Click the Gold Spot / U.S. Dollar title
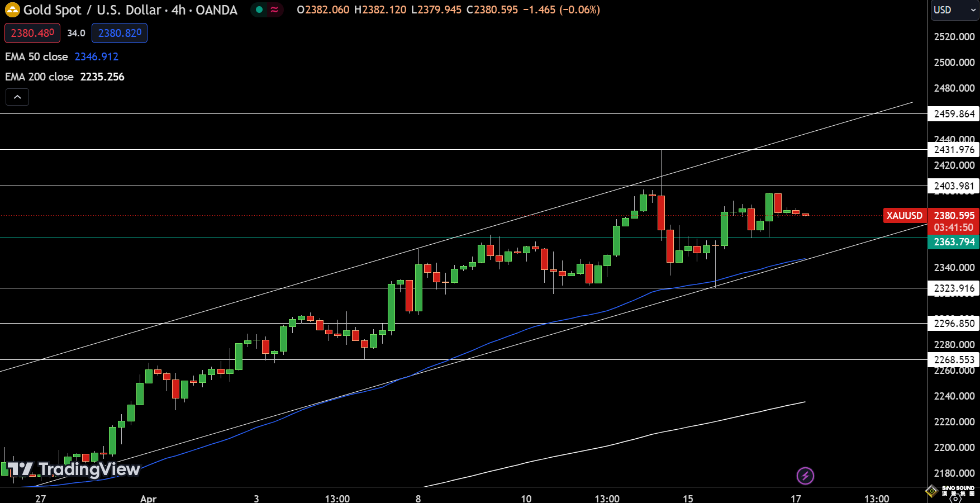The height and width of the screenshot is (503, 980). pyautogui.click(x=130, y=10)
